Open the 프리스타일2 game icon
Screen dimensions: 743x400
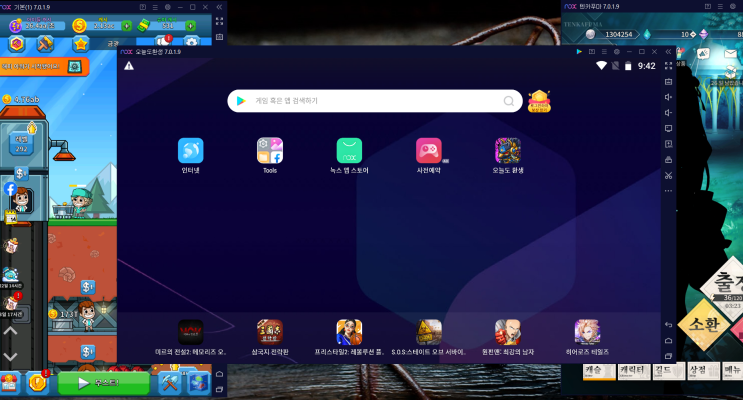tap(349, 332)
